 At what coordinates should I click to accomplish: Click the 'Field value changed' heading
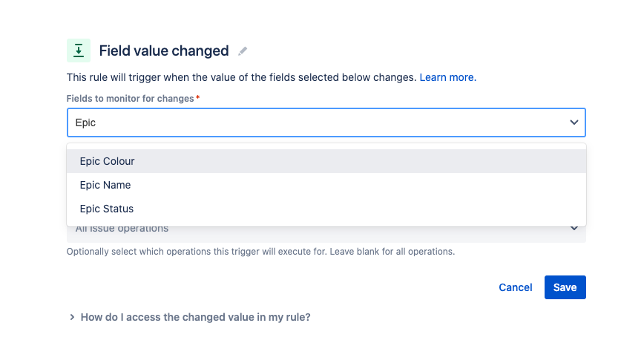164,51
